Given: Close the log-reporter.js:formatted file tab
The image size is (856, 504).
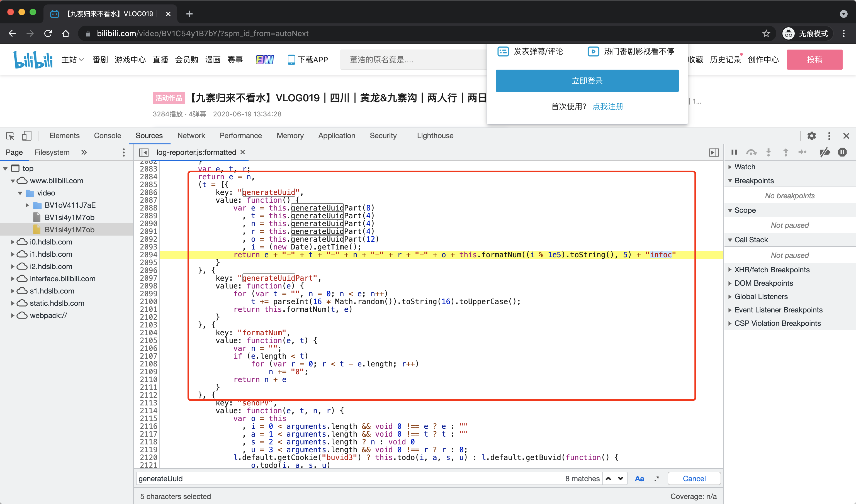Looking at the screenshot, I should point(243,152).
